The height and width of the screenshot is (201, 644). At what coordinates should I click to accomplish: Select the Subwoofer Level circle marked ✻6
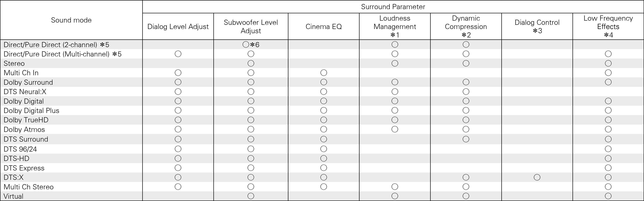246,44
